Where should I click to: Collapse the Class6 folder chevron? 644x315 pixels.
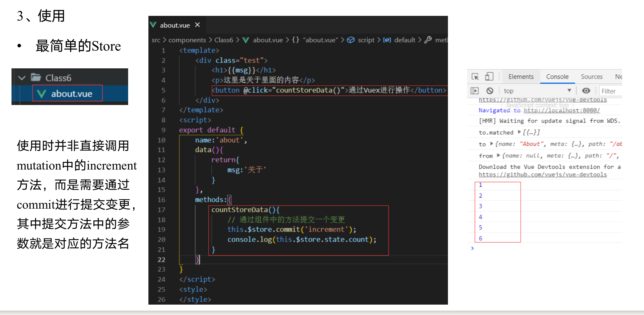[x=22, y=78]
